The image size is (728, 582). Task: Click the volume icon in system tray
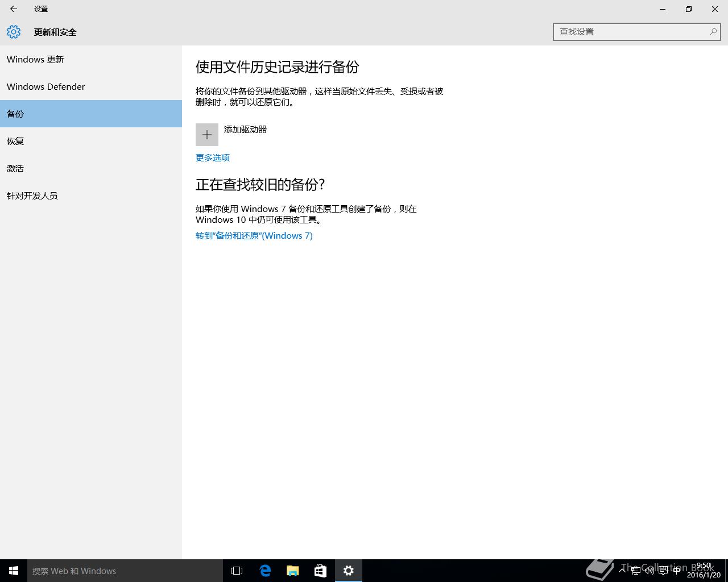[x=650, y=571]
